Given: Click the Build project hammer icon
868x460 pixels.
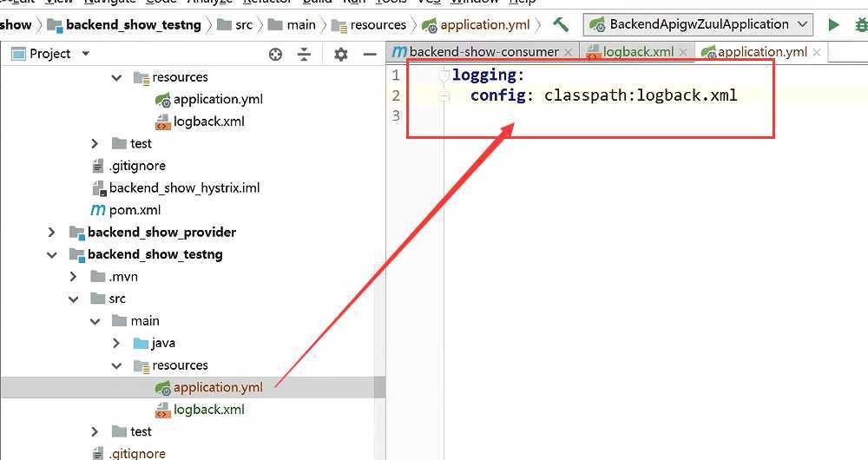Looking at the screenshot, I should pyautogui.click(x=561, y=24).
